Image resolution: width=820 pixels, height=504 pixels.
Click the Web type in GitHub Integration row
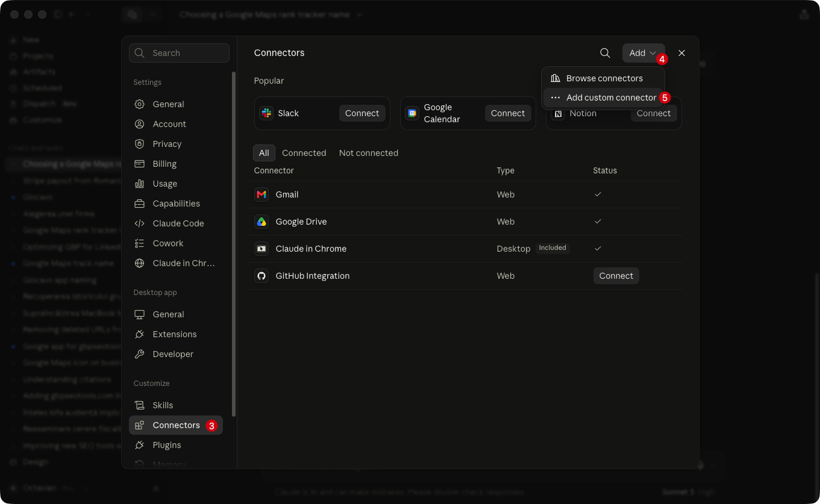click(x=505, y=276)
